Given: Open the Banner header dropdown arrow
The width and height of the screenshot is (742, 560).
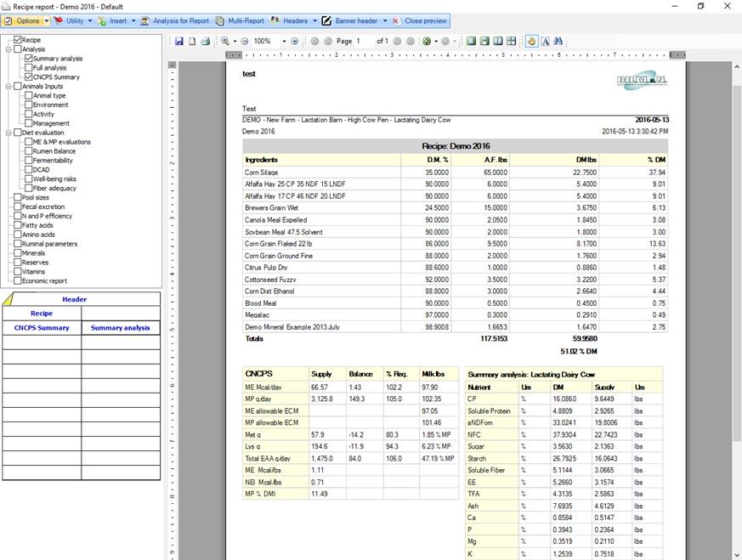Looking at the screenshot, I should point(385,20).
